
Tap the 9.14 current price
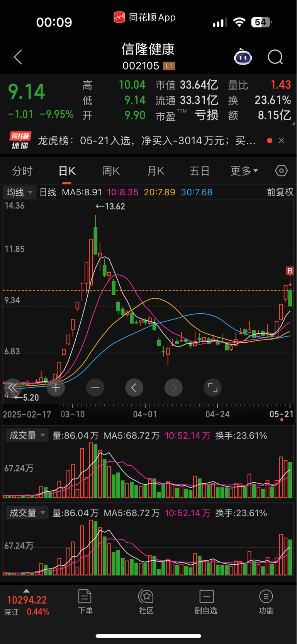tap(27, 92)
